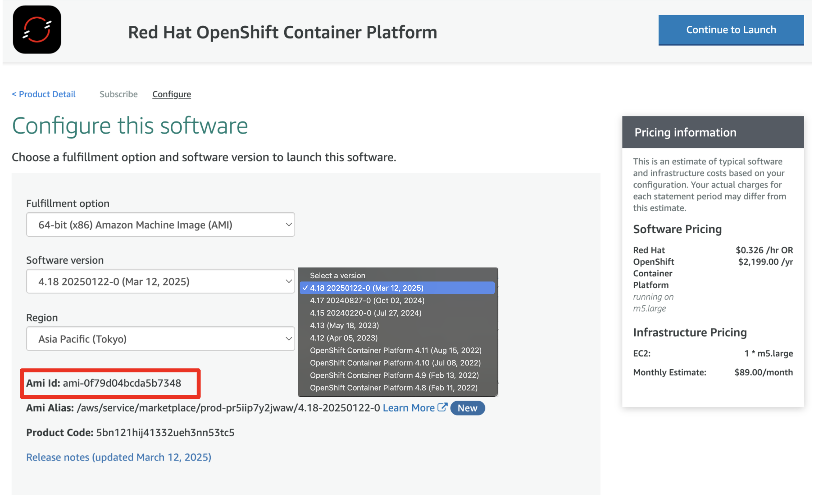Click the Product Code value 5bn121hij41332ueh3nn53tc5
Image resolution: width=814 pixels, height=504 pixels.
[165, 432]
